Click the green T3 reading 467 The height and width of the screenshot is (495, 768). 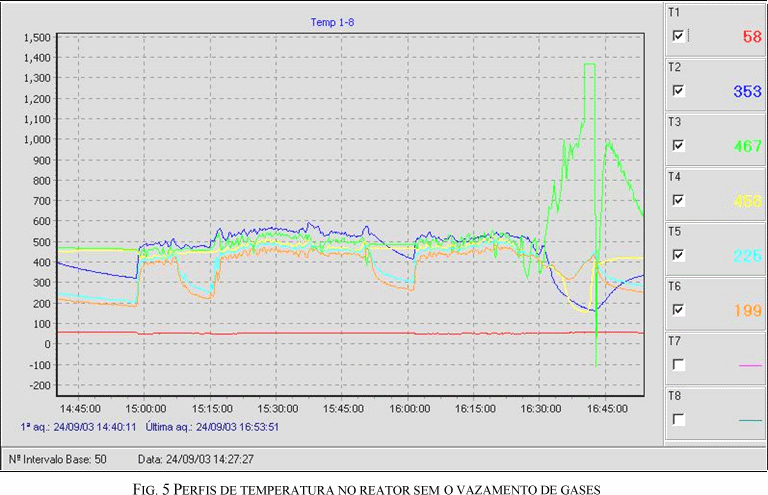coord(746,146)
